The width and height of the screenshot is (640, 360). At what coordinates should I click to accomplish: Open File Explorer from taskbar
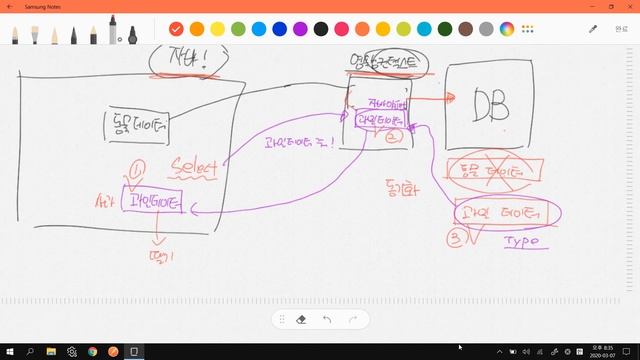coord(51,351)
